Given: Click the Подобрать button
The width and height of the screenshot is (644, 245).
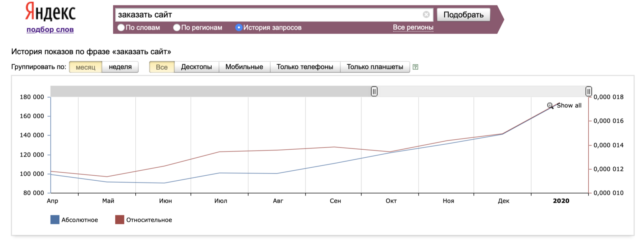Looking at the screenshot, I should pyautogui.click(x=463, y=15).
